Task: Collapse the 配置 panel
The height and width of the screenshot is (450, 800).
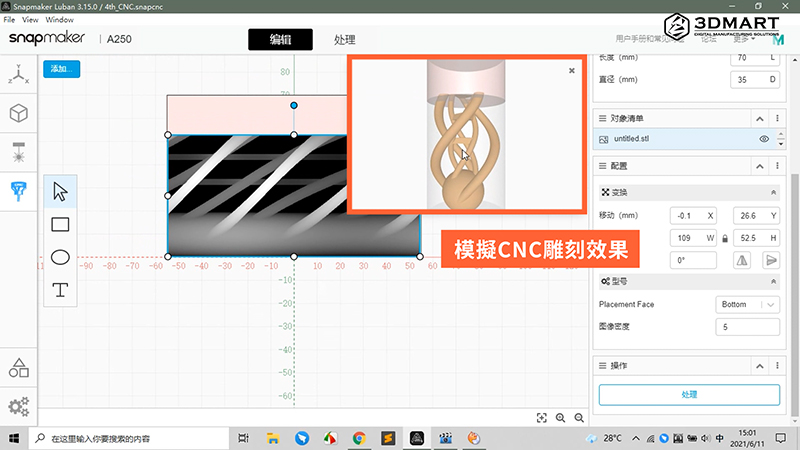Action: [x=759, y=166]
